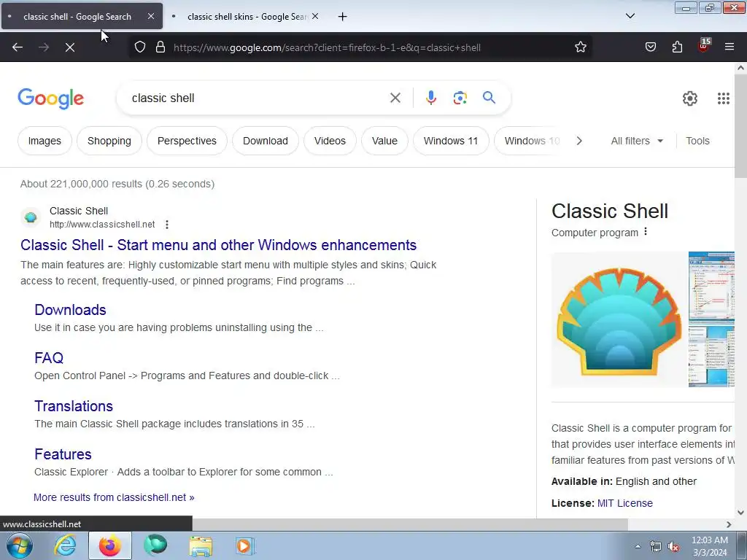Go back with the browser back arrow
Viewport: 747px width, 560px height.
pyautogui.click(x=18, y=47)
